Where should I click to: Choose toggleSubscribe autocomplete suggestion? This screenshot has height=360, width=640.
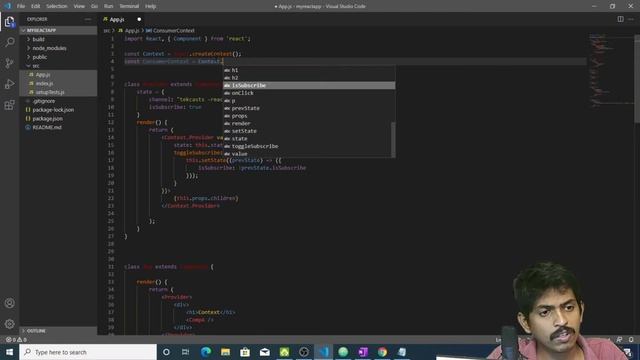pos(309,146)
